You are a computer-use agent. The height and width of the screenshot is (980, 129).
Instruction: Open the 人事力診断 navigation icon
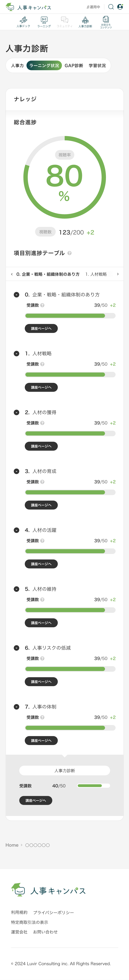tap(85, 22)
